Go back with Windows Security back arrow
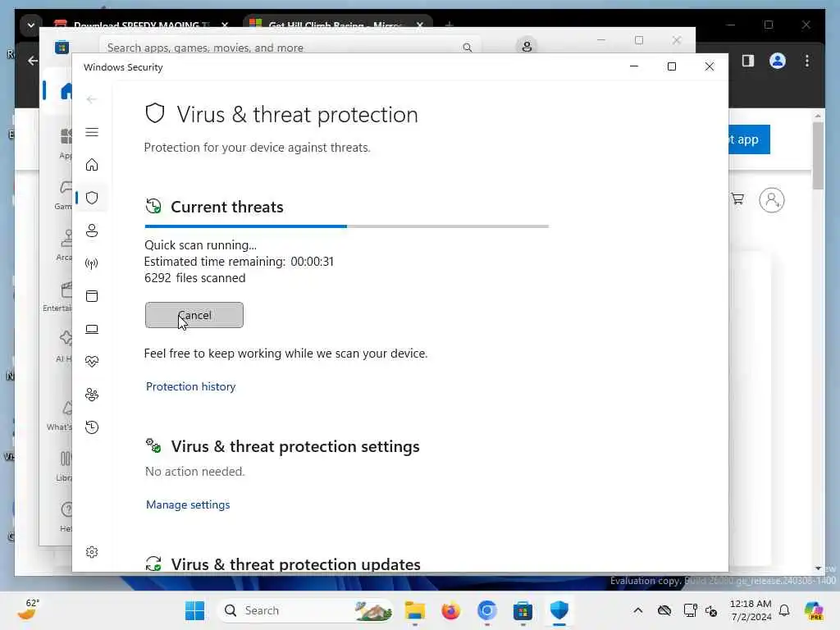Viewport: 840px width, 630px height. (x=92, y=99)
